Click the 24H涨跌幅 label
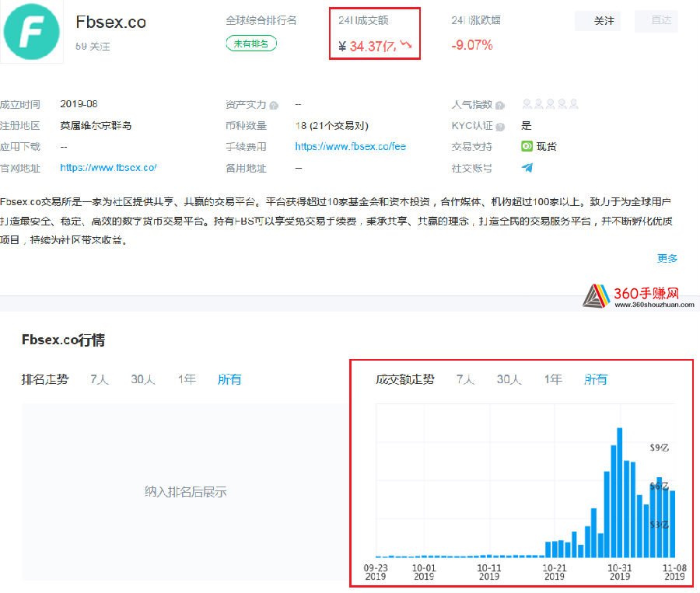Viewport: 700px width, 593px height. click(476, 20)
